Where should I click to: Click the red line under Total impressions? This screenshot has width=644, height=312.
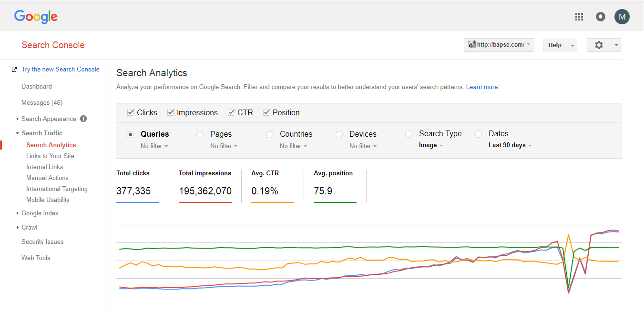pos(205,202)
